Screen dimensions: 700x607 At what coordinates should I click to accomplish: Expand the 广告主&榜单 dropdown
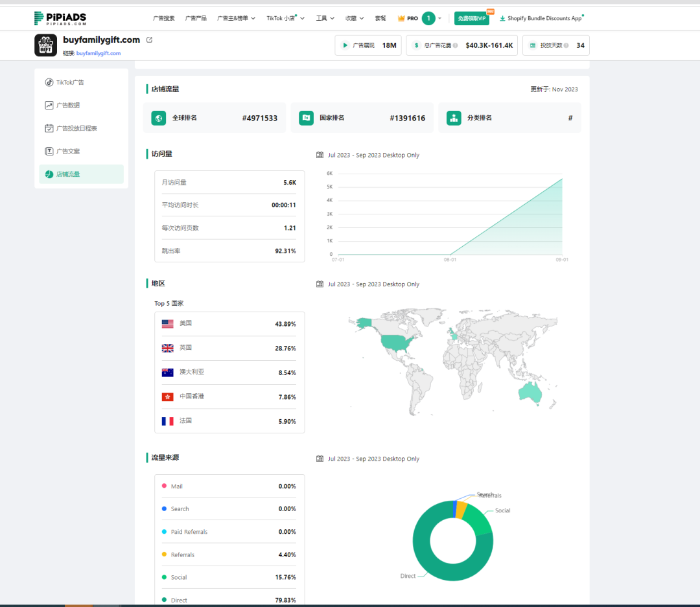point(236,18)
